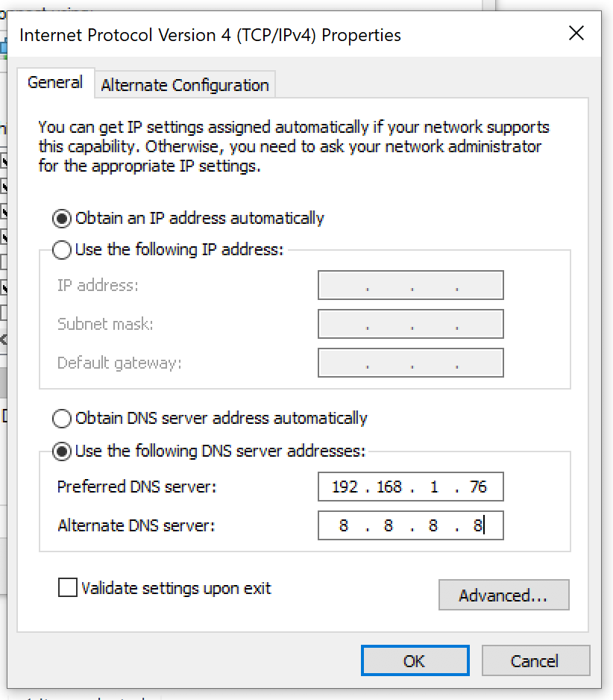The image size is (613, 700).
Task: Enable Validate settings upon exit checkbox
Action: pos(68,588)
